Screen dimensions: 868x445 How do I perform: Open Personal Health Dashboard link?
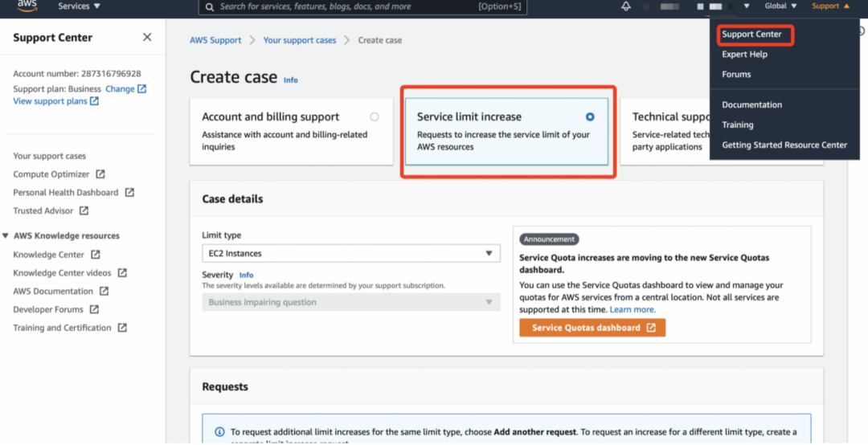[66, 193]
